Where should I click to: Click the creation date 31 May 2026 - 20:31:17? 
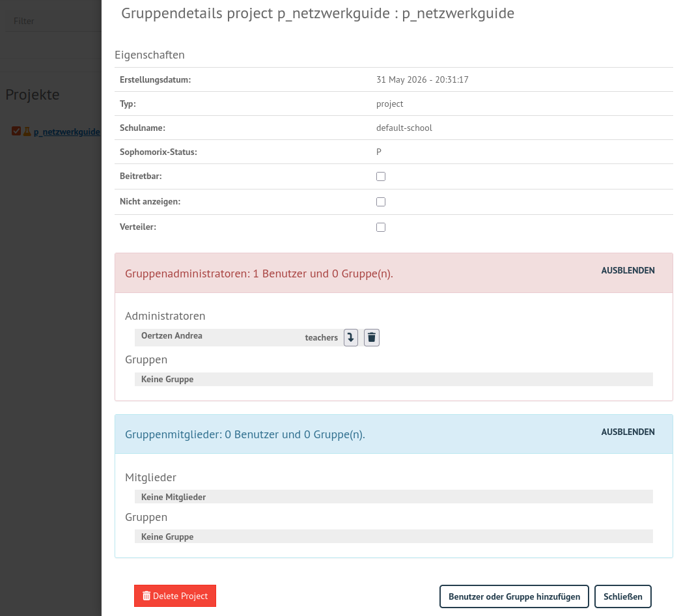tap(422, 79)
